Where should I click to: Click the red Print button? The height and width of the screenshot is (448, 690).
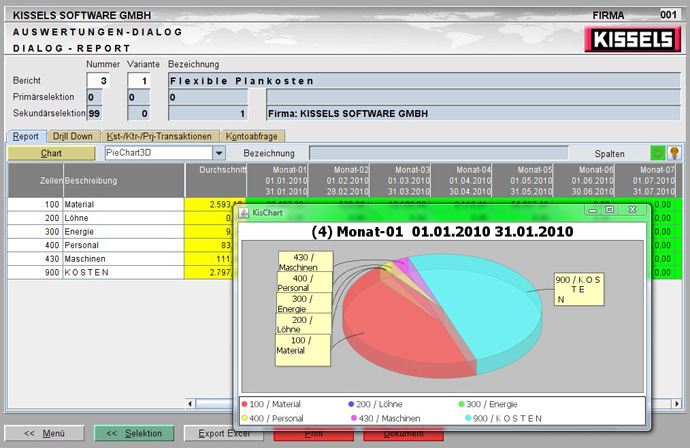tap(313, 436)
